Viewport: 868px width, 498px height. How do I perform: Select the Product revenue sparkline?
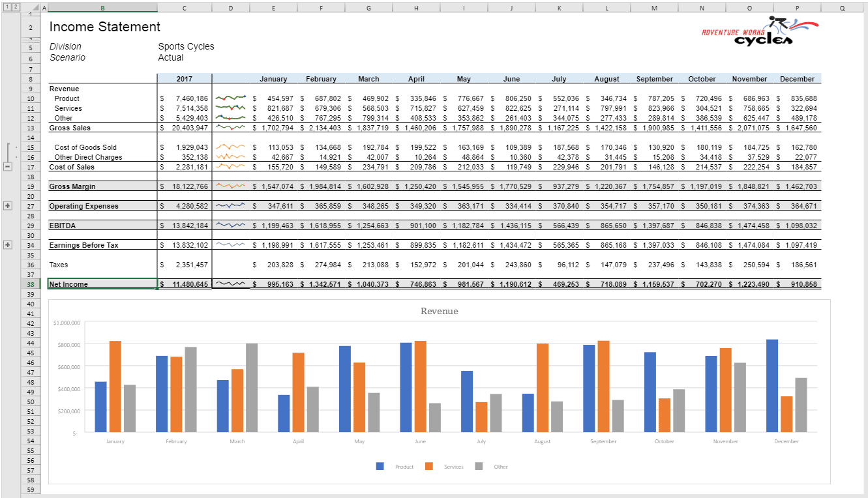tap(231, 98)
